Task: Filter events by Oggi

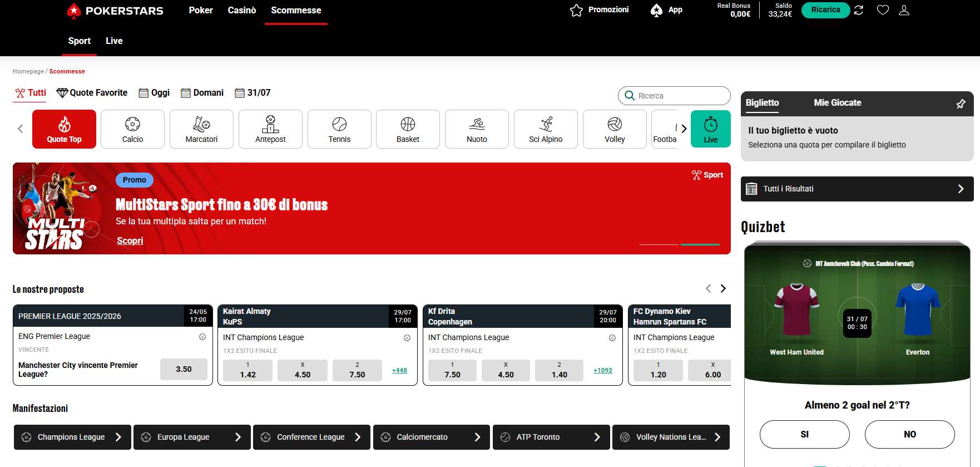Action: click(154, 93)
